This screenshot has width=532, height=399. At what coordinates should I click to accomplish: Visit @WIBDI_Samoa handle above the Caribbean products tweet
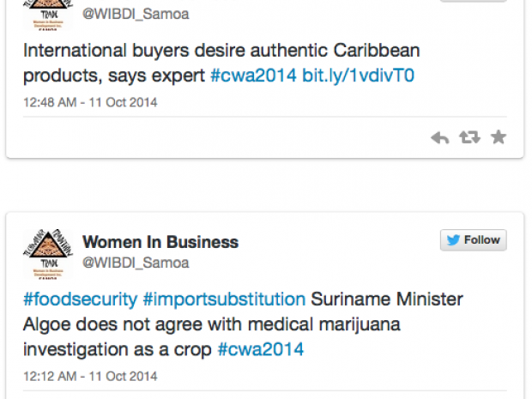(x=136, y=14)
